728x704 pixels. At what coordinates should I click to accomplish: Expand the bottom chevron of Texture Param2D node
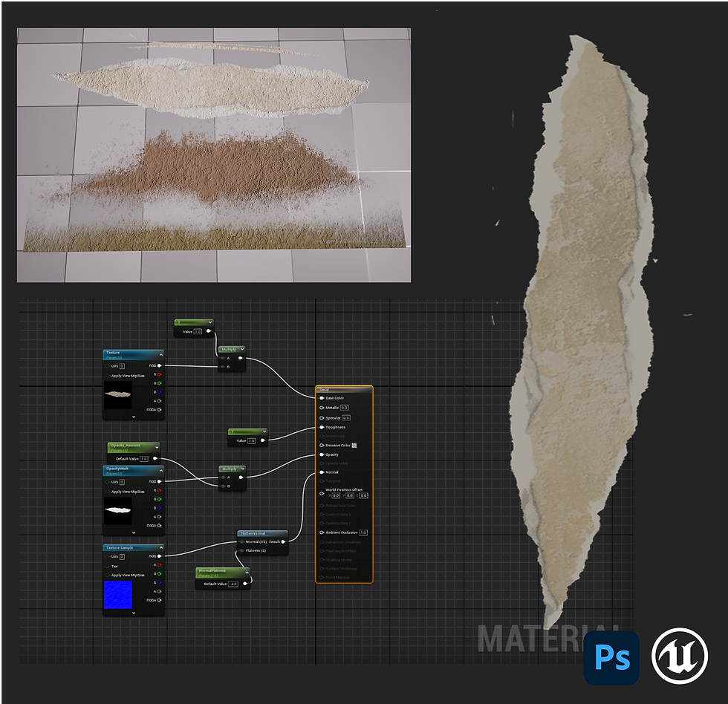click(x=134, y=417)
